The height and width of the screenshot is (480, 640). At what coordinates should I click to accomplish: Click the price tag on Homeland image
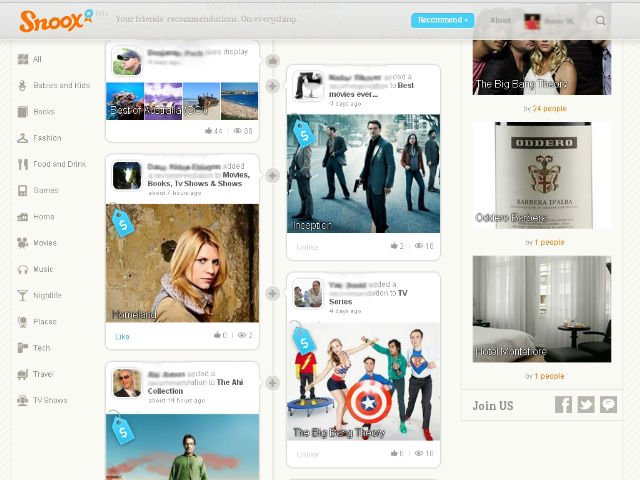(x=122, y=222)
